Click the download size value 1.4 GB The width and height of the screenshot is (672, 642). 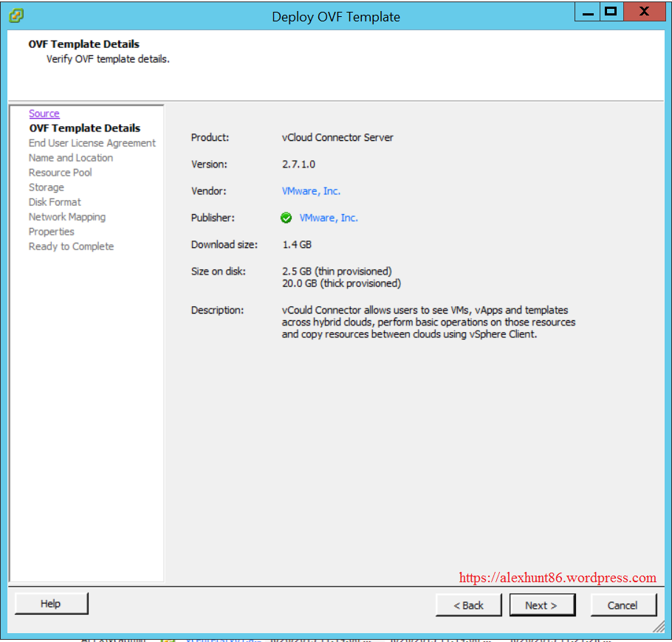click(297, 244)
